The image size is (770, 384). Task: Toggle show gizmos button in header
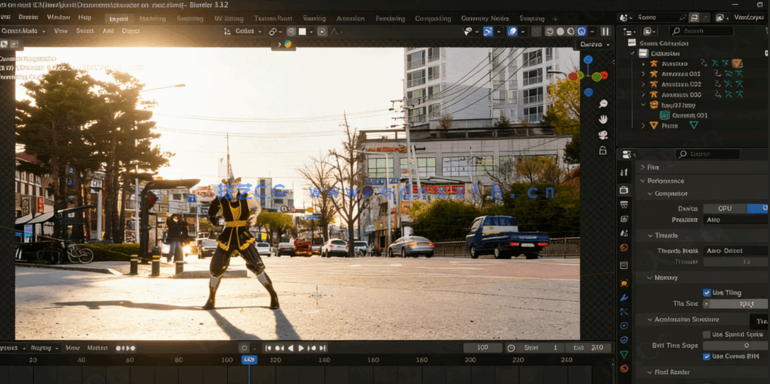(x=488, y=31)
